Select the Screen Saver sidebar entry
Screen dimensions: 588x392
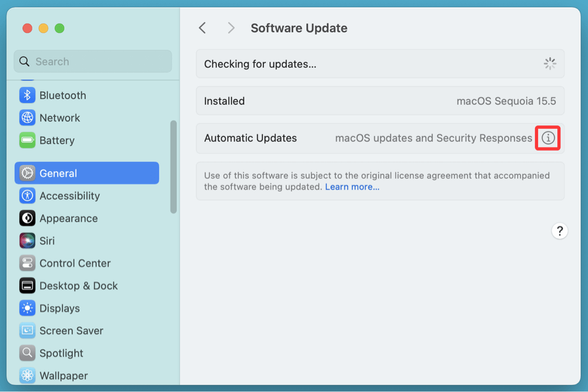(72, 330)
